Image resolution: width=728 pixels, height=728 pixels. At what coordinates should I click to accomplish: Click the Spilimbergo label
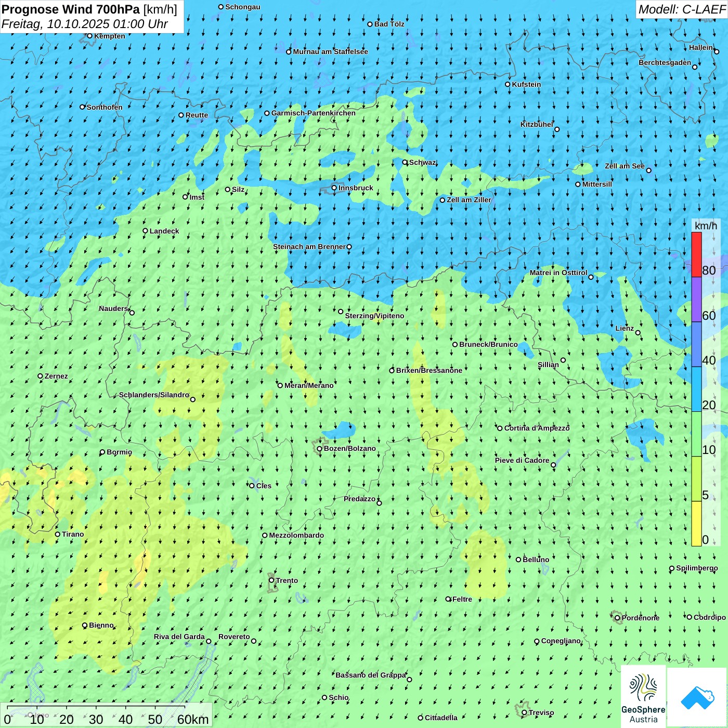point(697,568)
